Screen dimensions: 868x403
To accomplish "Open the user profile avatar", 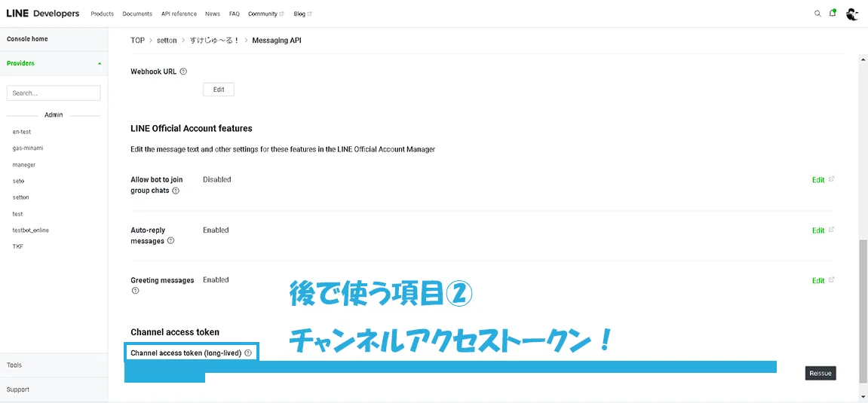I will click(852, 14).
